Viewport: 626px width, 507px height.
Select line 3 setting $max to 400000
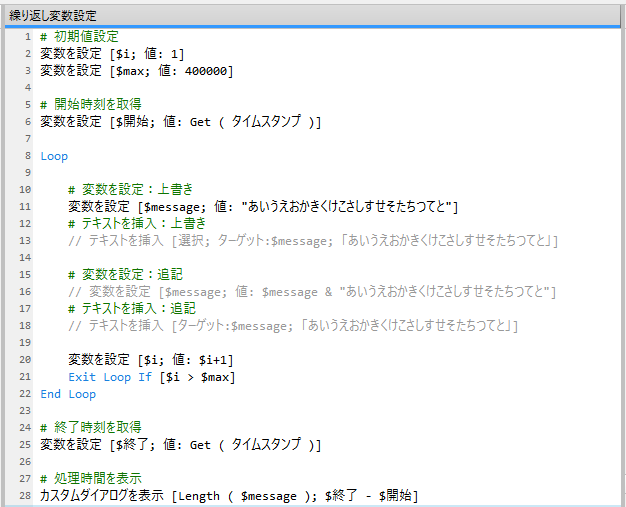137,71
